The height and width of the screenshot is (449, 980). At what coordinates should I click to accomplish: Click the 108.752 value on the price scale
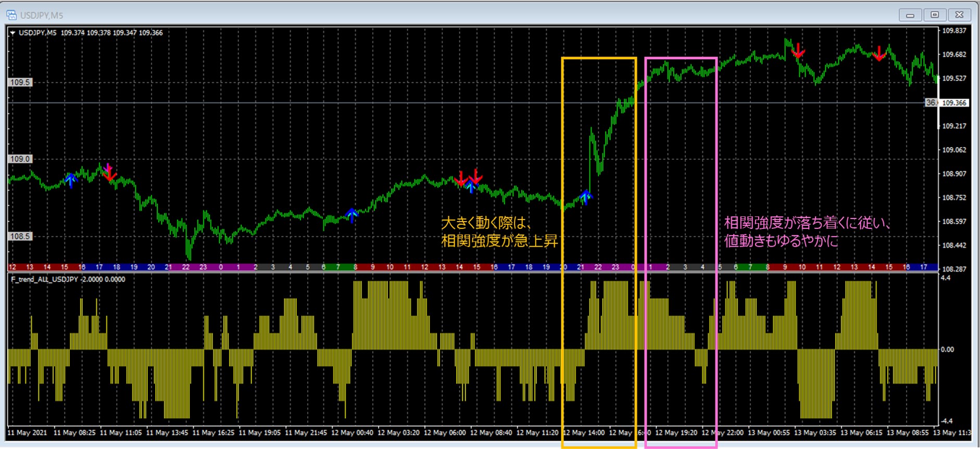click(954, 198)
